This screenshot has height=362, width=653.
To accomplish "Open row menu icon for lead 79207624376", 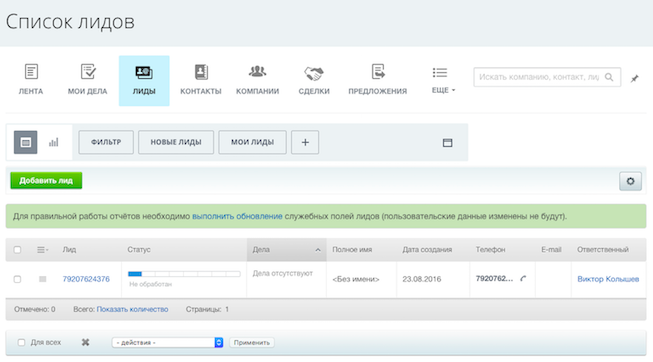I will click(x=42, y=279).
